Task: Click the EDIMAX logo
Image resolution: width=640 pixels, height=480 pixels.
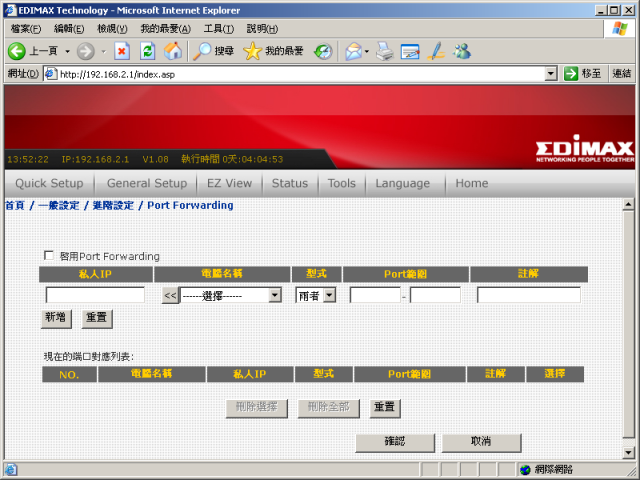Action: click(585, 149)
